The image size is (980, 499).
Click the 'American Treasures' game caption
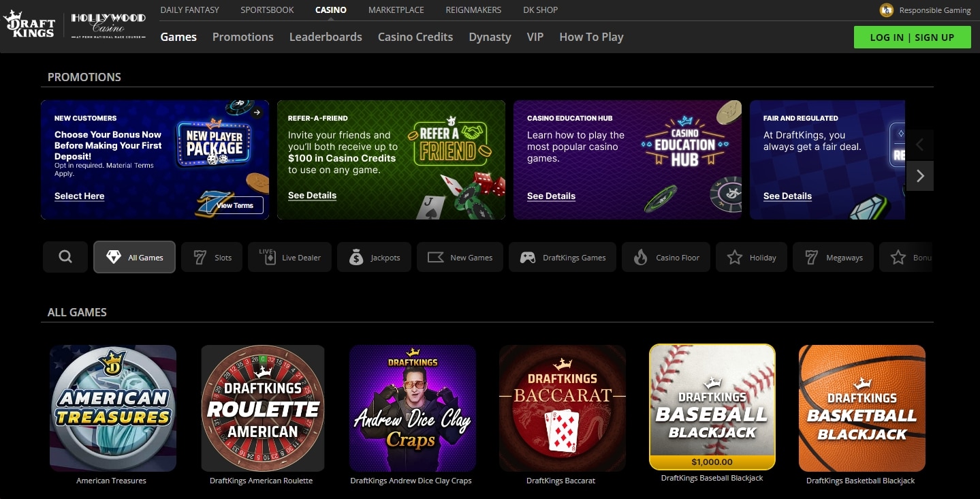click(111, 481)
